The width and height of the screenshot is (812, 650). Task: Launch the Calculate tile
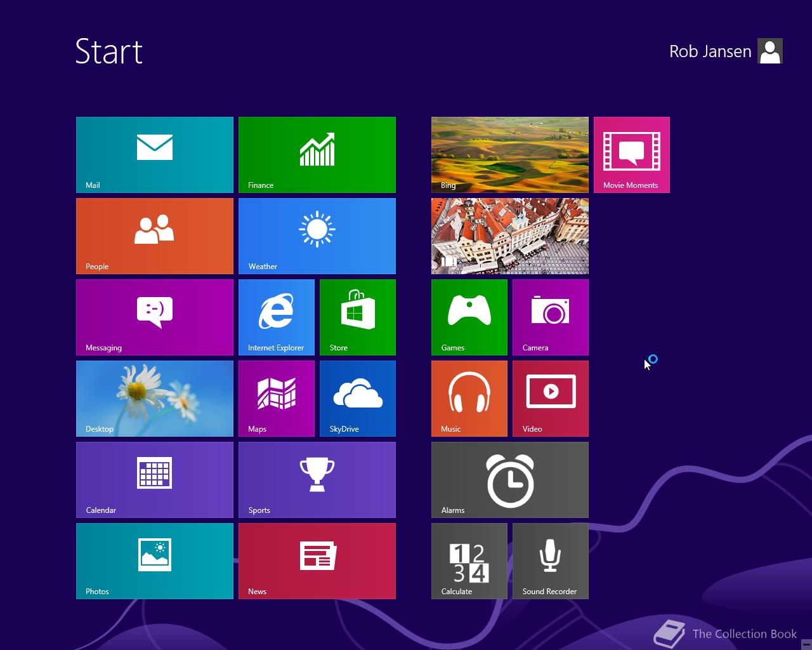tap(469, 561)
